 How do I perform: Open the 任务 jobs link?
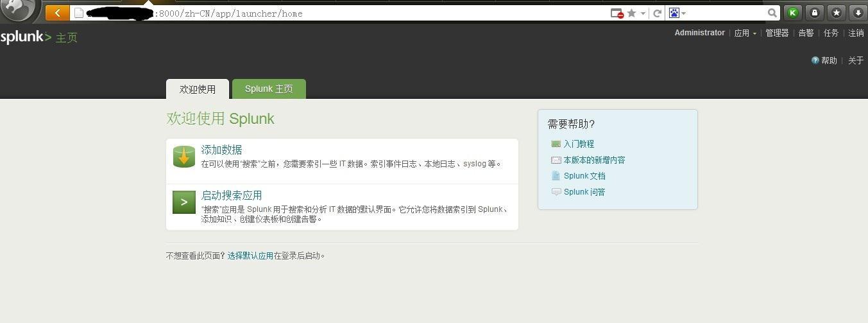coord(831,33)
